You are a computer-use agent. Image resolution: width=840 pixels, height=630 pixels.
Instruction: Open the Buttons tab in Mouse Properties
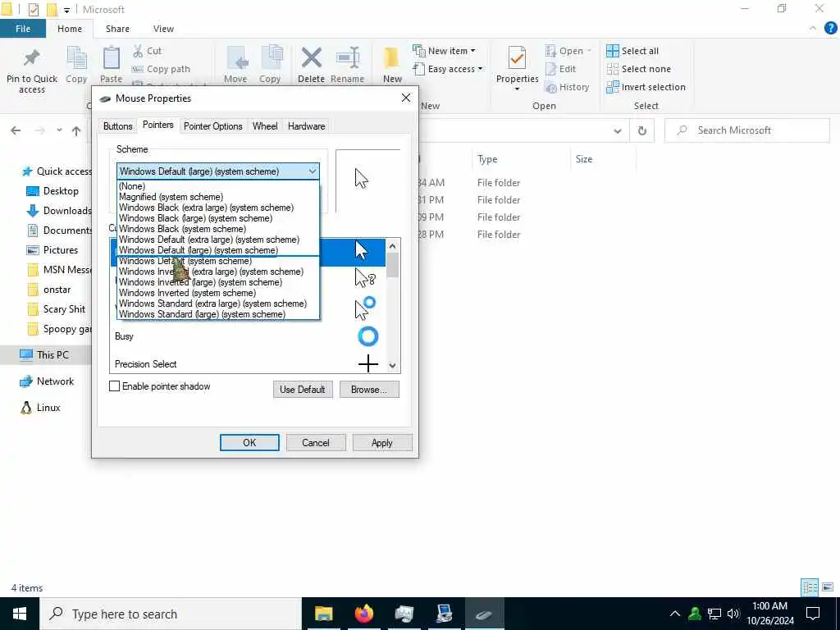click(x=118, y=126)
